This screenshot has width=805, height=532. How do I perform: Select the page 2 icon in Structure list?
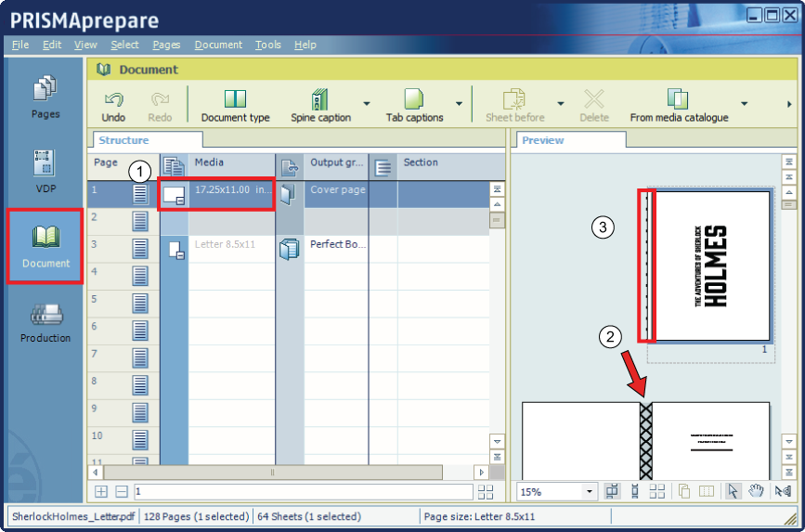[x=140, y=222]
